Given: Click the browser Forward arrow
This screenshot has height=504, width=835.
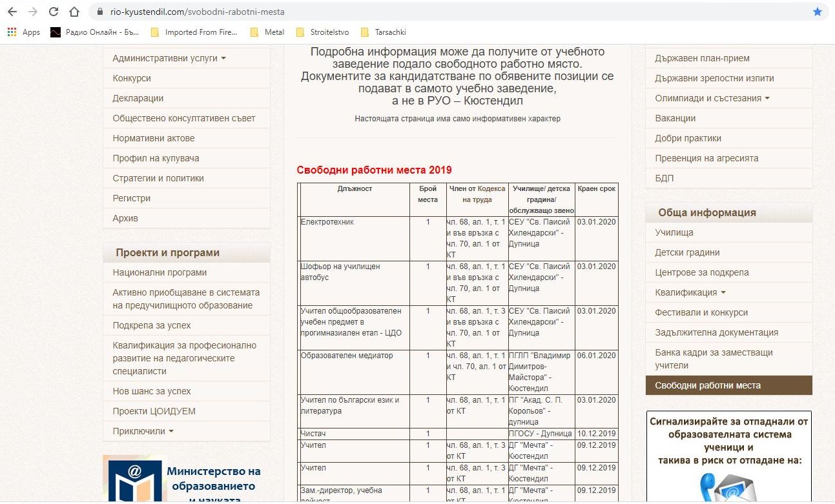Looking at the screenshot, I should pyautogui.click(x=33, y=12).
